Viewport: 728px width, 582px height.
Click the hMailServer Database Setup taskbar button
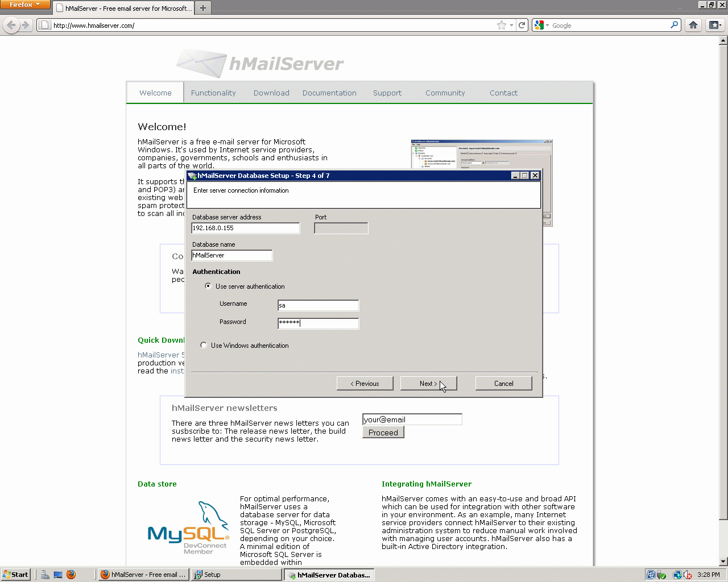tap(329, 575)
